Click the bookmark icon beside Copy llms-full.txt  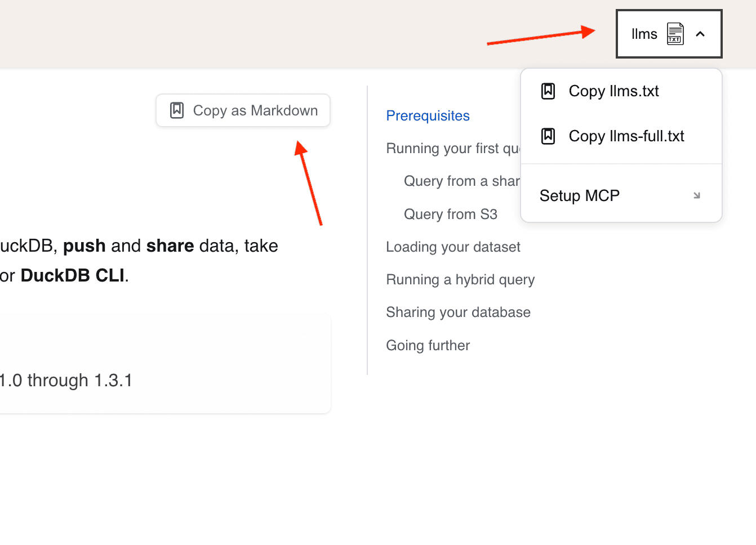[x=548, y=136]
